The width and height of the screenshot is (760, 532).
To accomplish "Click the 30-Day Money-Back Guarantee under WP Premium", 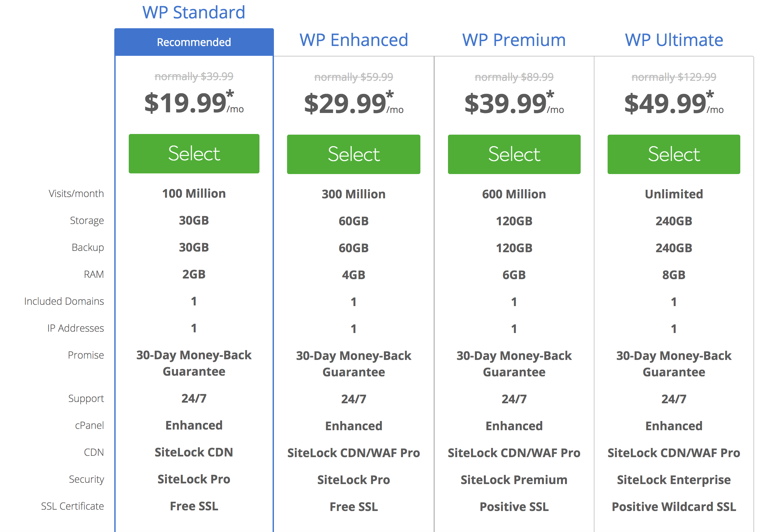I will click(513, 364).
